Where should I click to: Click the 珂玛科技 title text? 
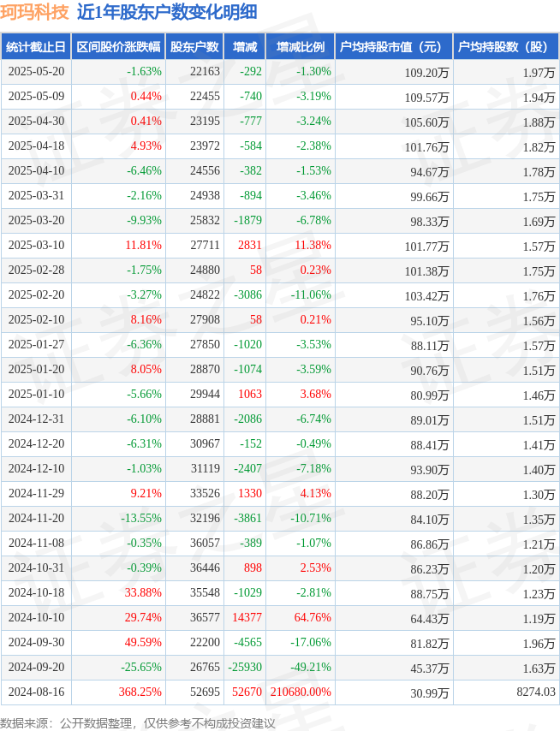(35, 13)
